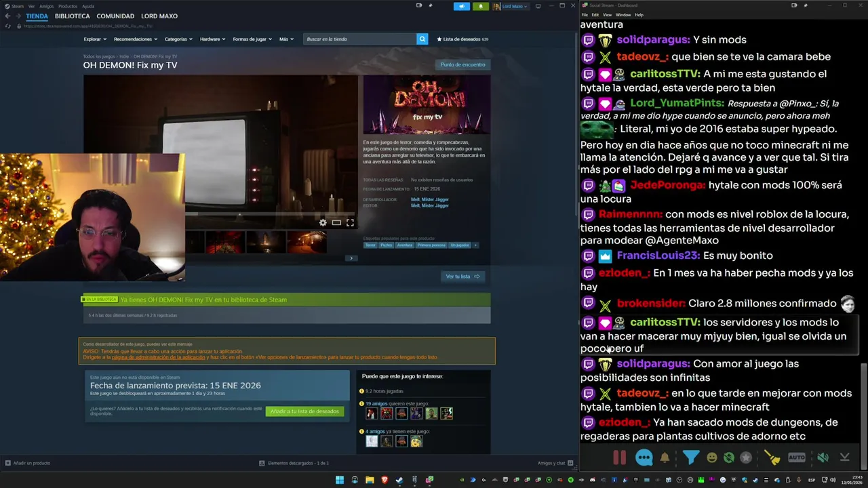The height and width of the screenshot is (488, 868).
Task: Expand the Formas de jugar dropdown
Action: [252, 39]
